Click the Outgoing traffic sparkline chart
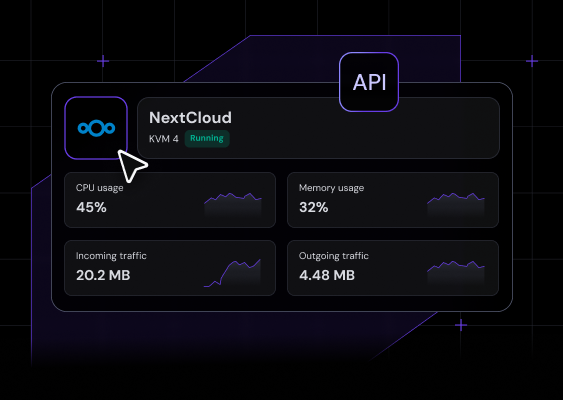 456,273
